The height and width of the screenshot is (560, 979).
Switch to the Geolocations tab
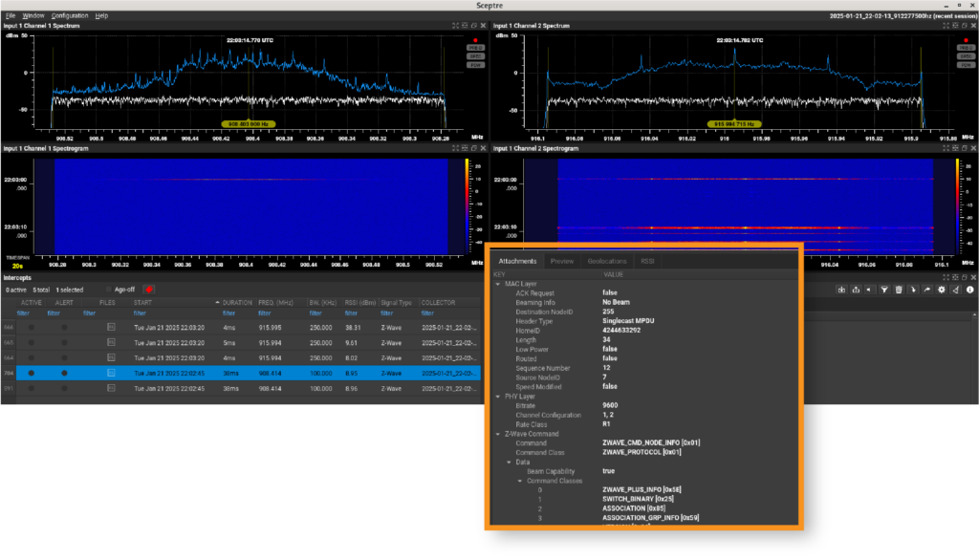pyautogui.click(x=607, y=261)
